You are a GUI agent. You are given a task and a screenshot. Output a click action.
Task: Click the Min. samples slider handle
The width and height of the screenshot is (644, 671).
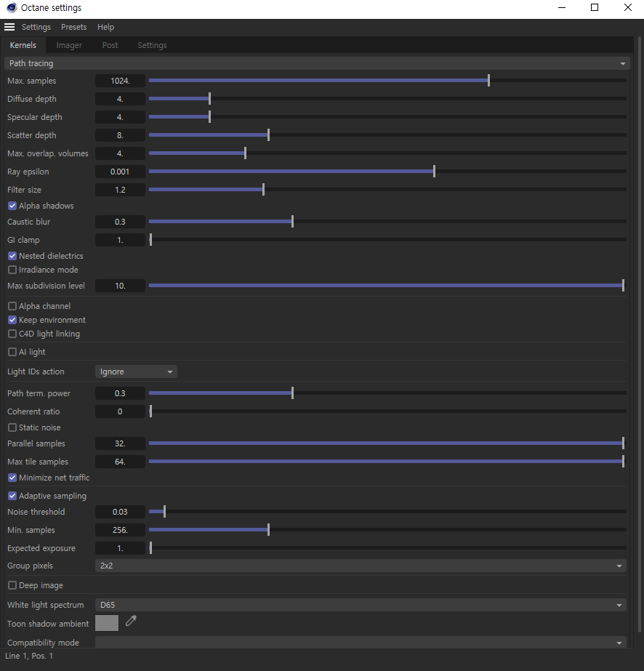[268, 530]
